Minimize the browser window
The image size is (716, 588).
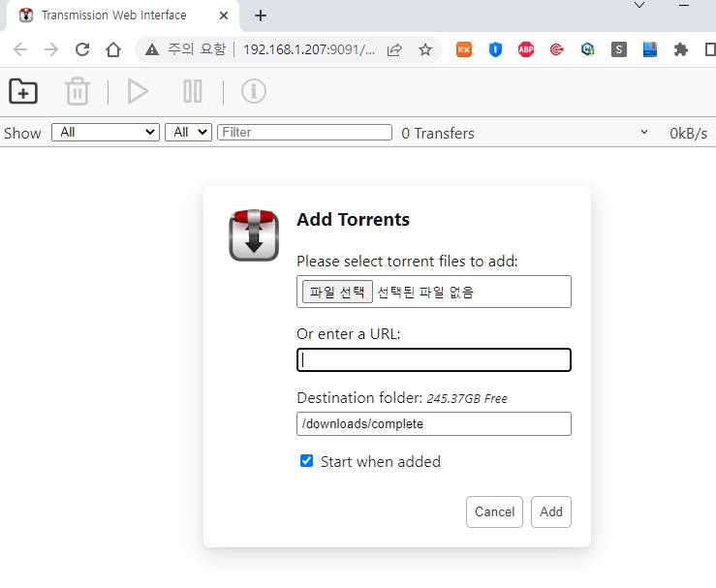[684, 6]
